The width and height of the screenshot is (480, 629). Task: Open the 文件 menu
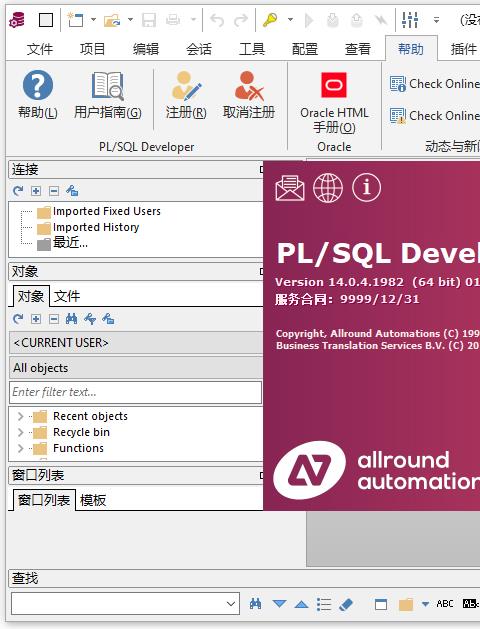pyautogui.click(x=40, y=49)
